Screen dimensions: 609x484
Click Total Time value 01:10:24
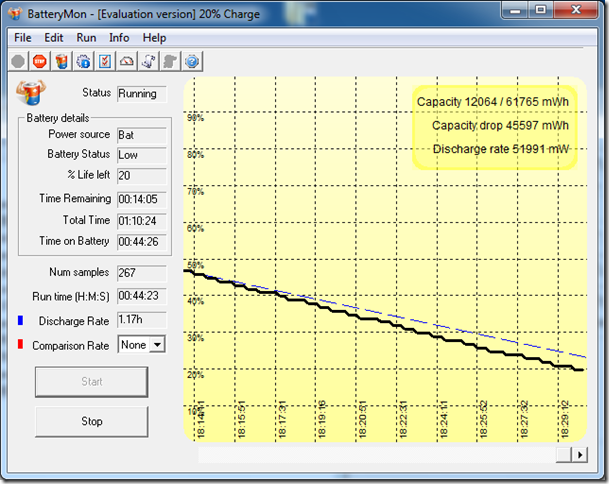(x=142, y=221)
